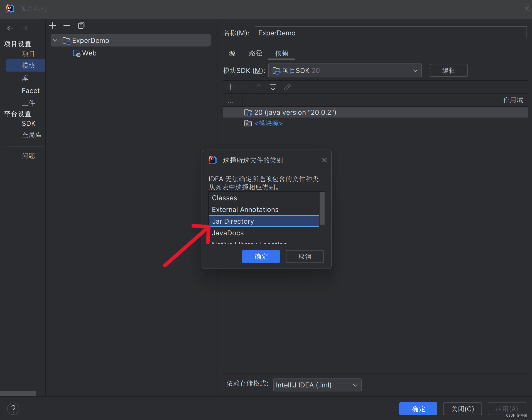Remove selected dependency from list
The height and width of the screenshot is (420, 532).
pos(244,87)
